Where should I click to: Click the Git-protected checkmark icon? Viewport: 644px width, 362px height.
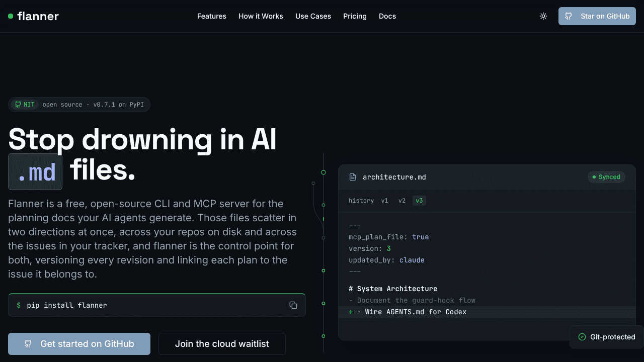click(x=582, y=337)
